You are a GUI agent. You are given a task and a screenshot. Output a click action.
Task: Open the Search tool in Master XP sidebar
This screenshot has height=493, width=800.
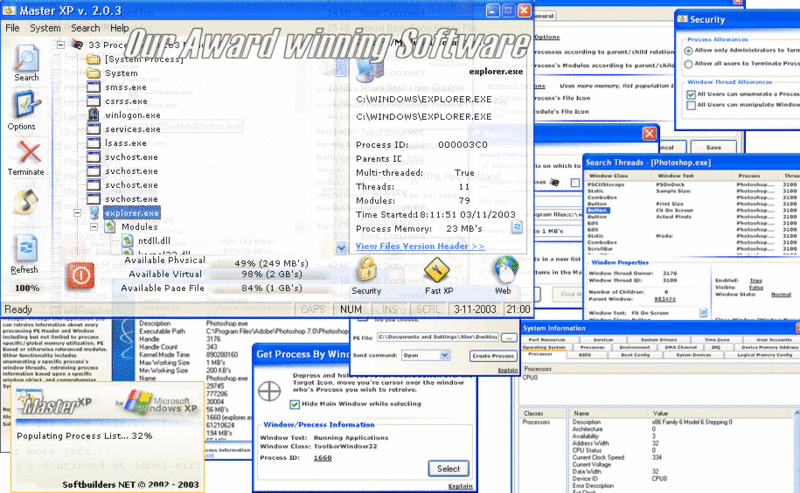coord(26,58)
